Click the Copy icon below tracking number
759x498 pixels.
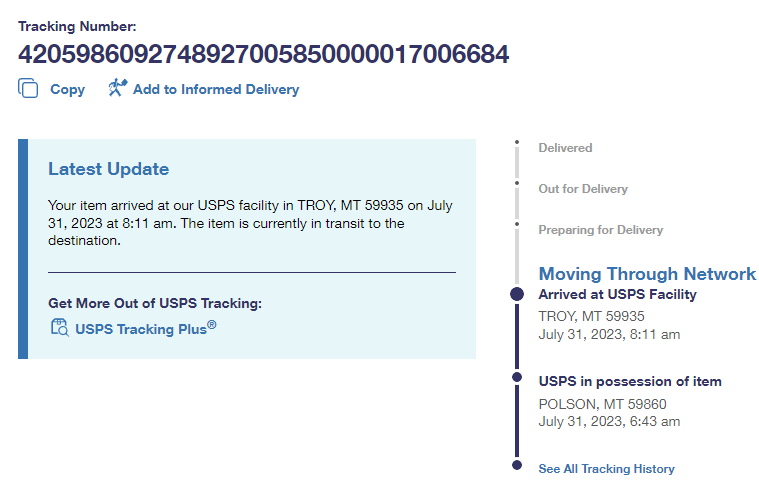(x=28, y=88)
